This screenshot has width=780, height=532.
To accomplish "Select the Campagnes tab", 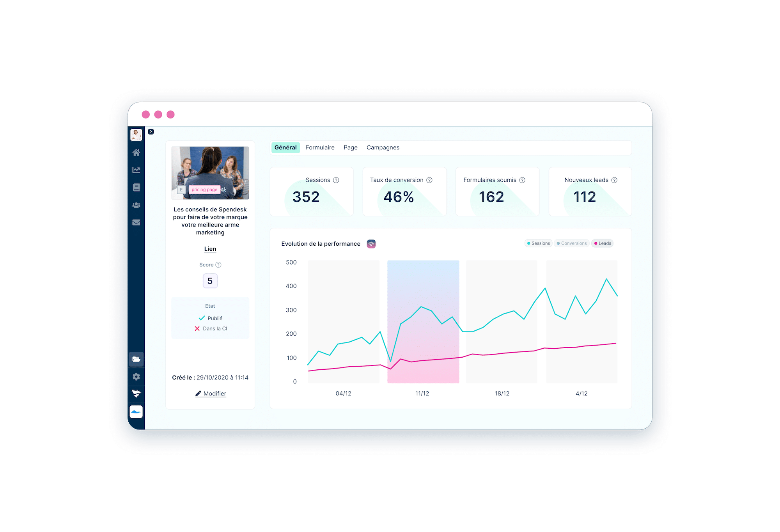I will click(384, 147).
